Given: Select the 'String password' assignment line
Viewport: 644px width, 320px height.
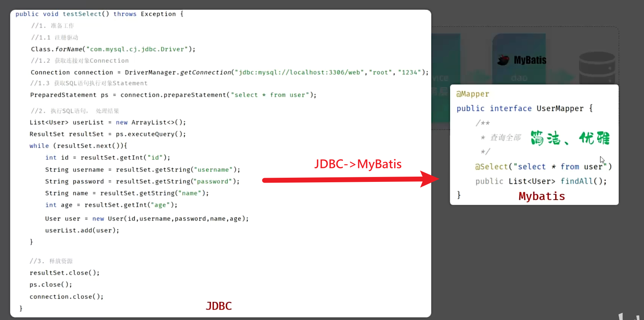Looking at the screenshot, I should 142,182.
